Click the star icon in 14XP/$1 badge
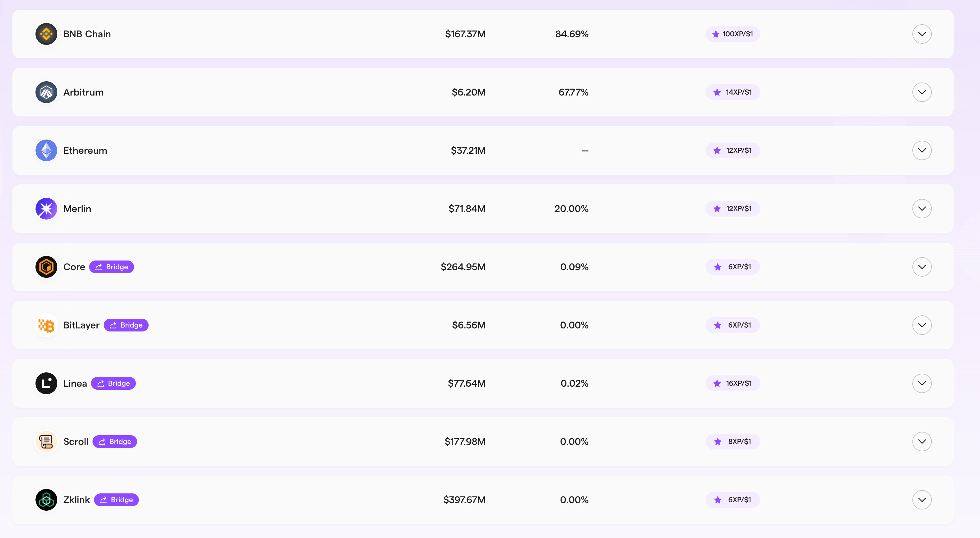The height and width of the screenshot is (538, 980). click(717, 92)
